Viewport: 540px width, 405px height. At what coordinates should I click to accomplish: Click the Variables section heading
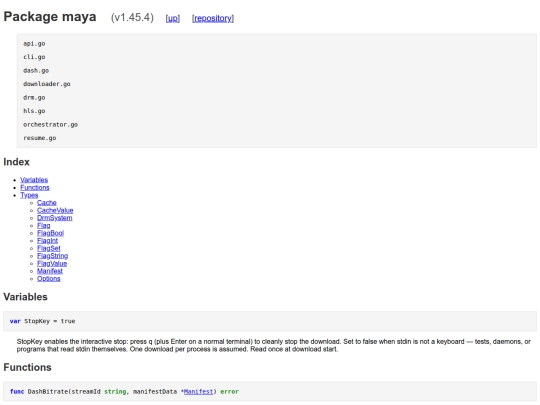tap(25, 297)
